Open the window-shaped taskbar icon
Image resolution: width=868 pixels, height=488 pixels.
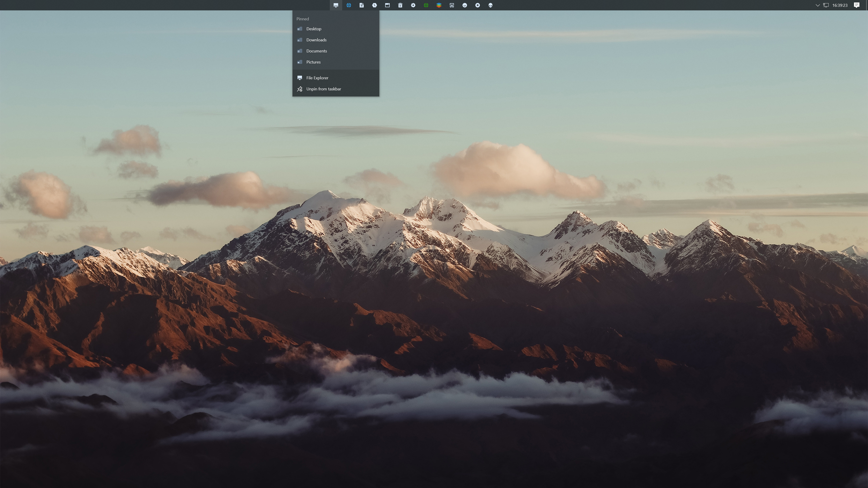tap(387, 5)
